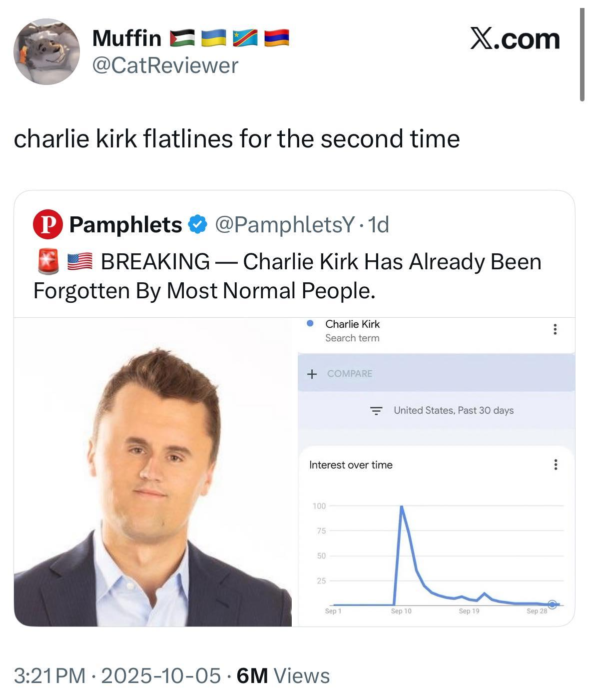The width and height of the screenshot is (589, 700).
Task: Click the filter icon beside United States
Action: click(376, 411)
